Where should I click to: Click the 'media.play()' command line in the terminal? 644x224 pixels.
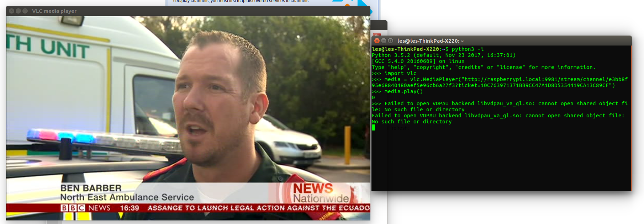coord(397,91)
